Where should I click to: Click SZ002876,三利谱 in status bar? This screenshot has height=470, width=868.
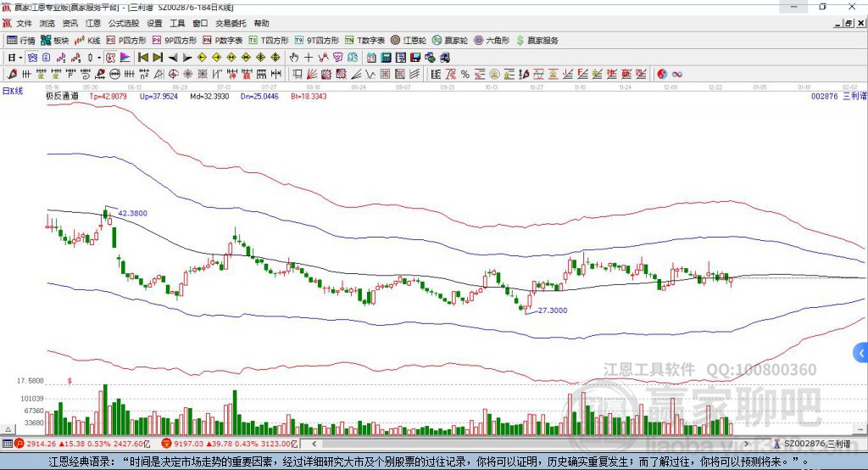click(817, 444)
